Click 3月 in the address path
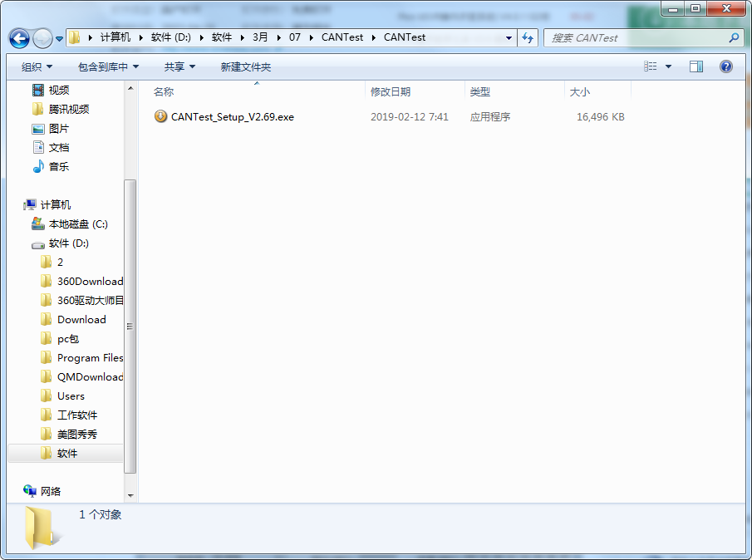752x560 pixels. pos(260,37)
